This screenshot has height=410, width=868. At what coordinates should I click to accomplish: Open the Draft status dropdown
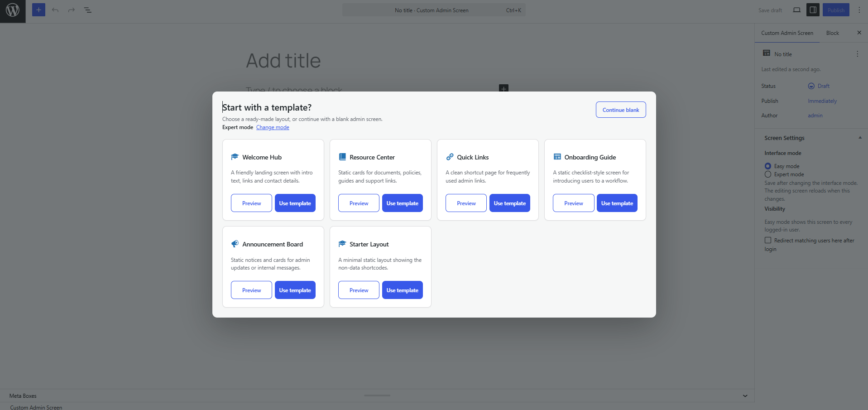(819, 86)
